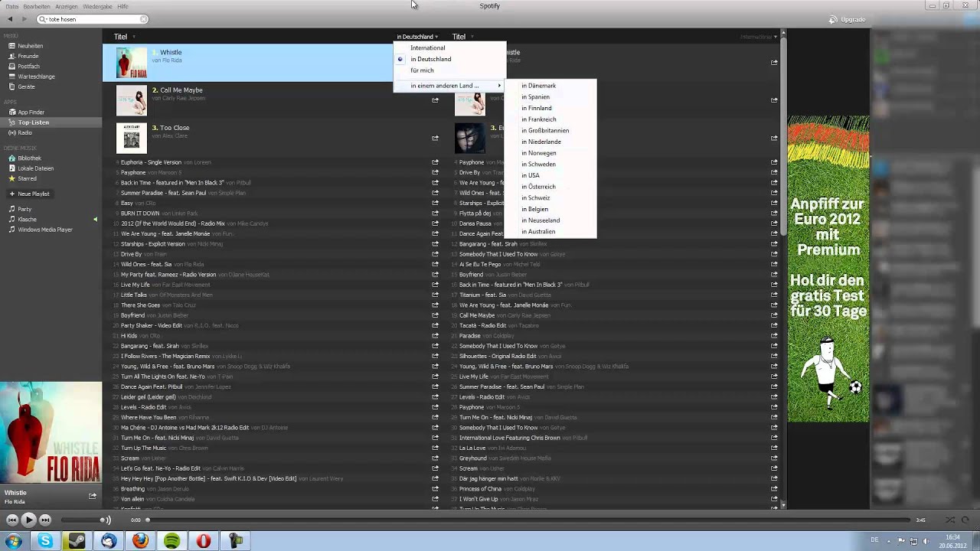Open the Party playlist
980x551 pixels.
[x=24, y=209]
